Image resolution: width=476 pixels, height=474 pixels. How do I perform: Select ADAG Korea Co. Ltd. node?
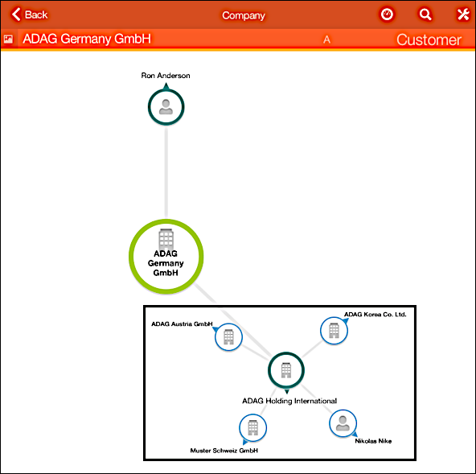(x=334, y=331)
